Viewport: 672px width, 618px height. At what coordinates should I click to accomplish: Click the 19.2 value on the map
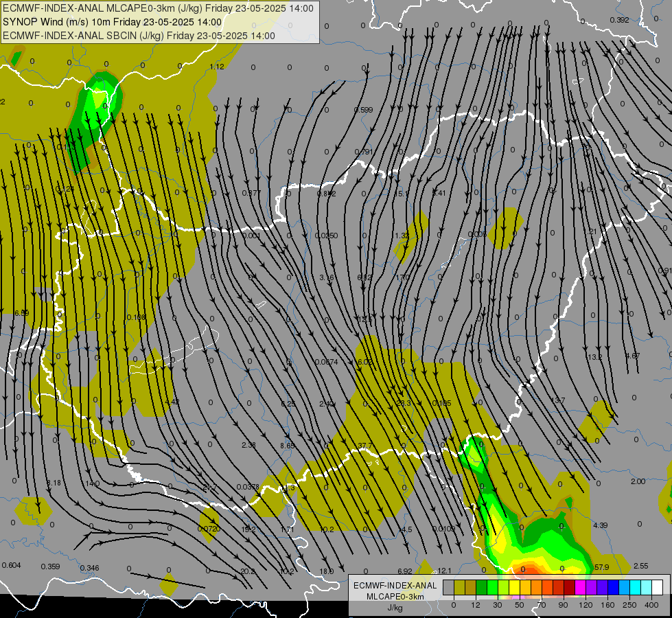click(x=248, y=529)
